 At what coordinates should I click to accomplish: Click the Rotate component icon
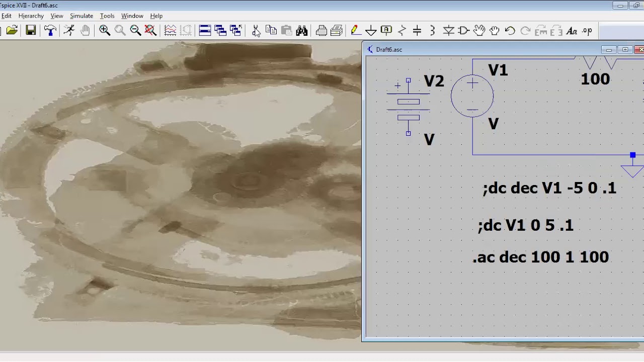point(541,31)
